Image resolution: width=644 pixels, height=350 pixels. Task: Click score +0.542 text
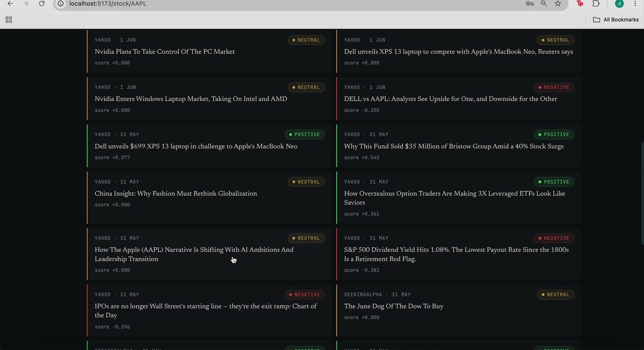pos(361,157)
